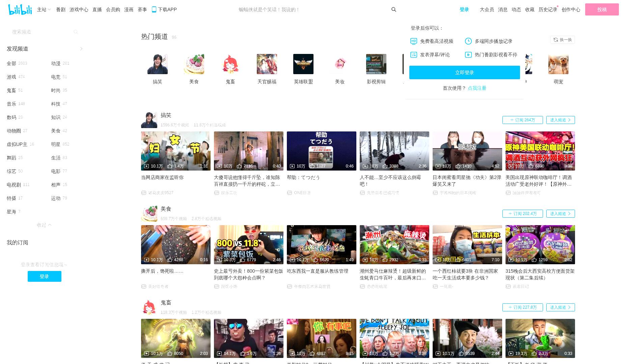Select the 明星 category in sidebar

pyautogui.click(x=56, y=144)
